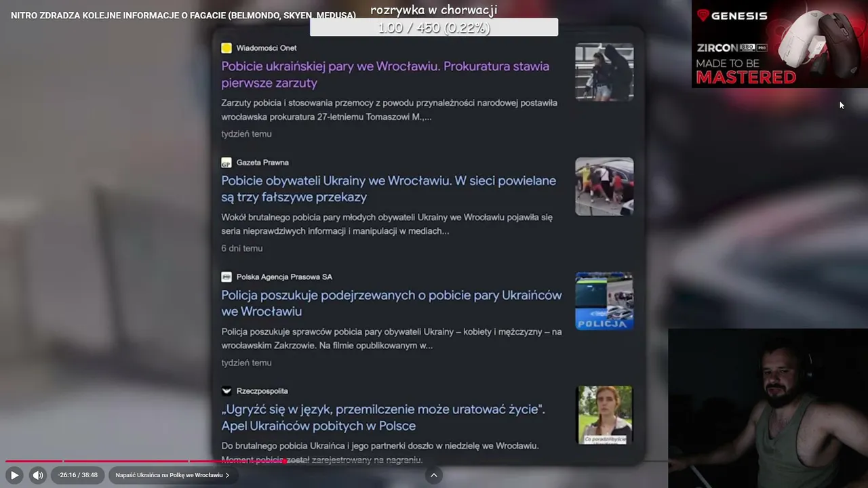Start playback with the play button

point(14,475)
